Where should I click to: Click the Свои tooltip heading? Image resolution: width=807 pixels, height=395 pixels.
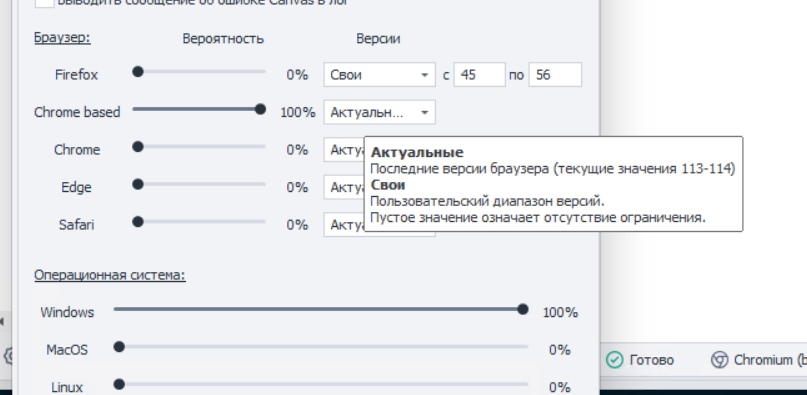tap(388, 185)
